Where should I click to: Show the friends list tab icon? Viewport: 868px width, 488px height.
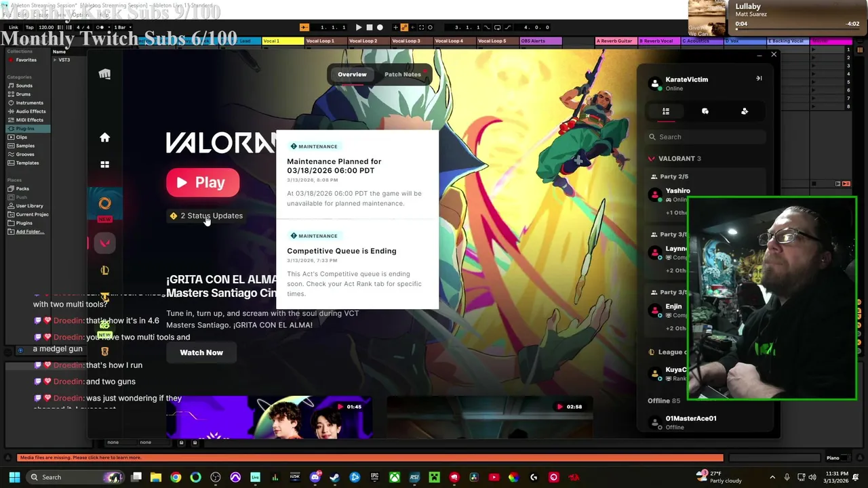(x=666, y=111)
